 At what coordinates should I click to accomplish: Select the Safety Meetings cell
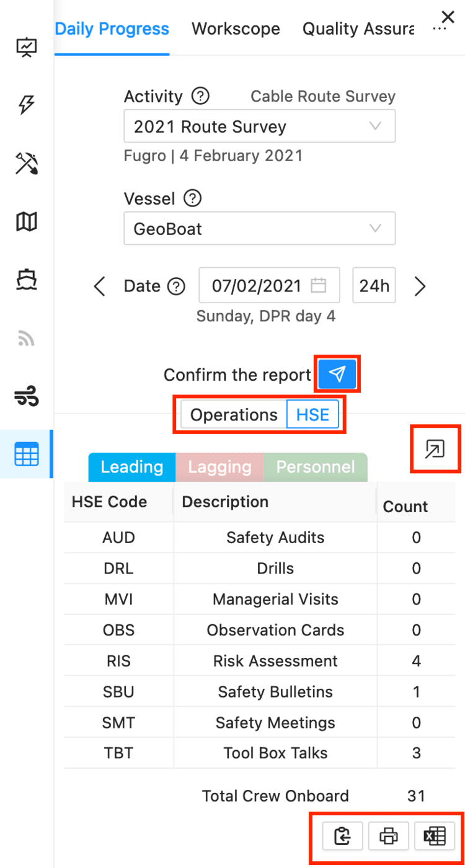(275, 722)
